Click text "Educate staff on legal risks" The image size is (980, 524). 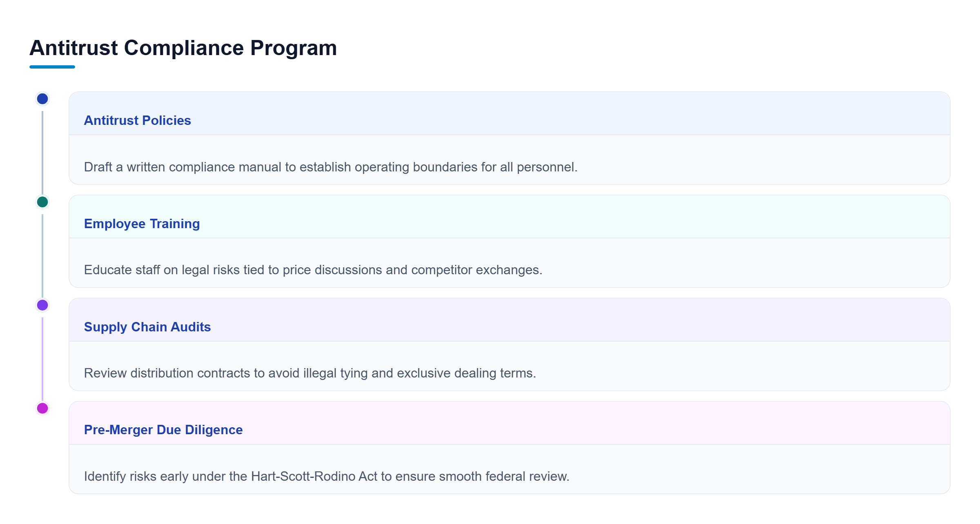pyautogui.click(x=162, y=270)
